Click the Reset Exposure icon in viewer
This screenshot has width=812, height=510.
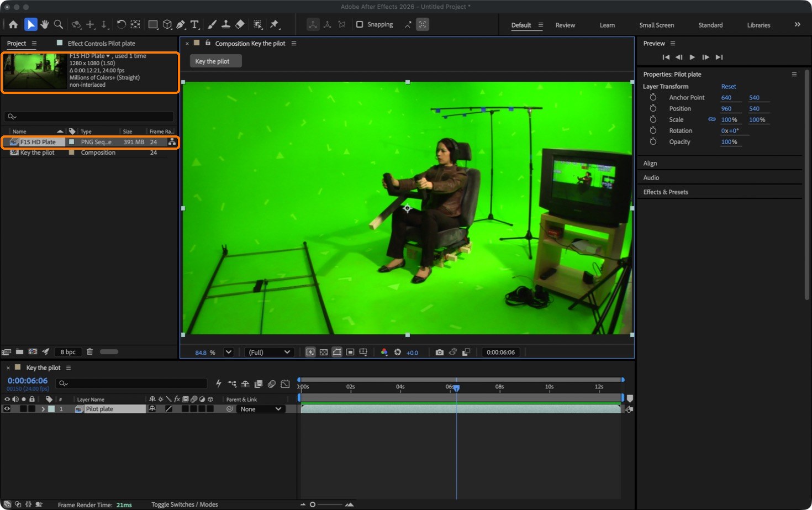(398, 352)
